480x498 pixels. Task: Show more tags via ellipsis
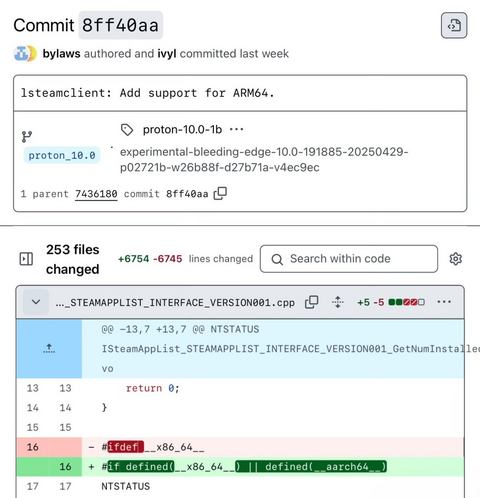click(236, 129)
